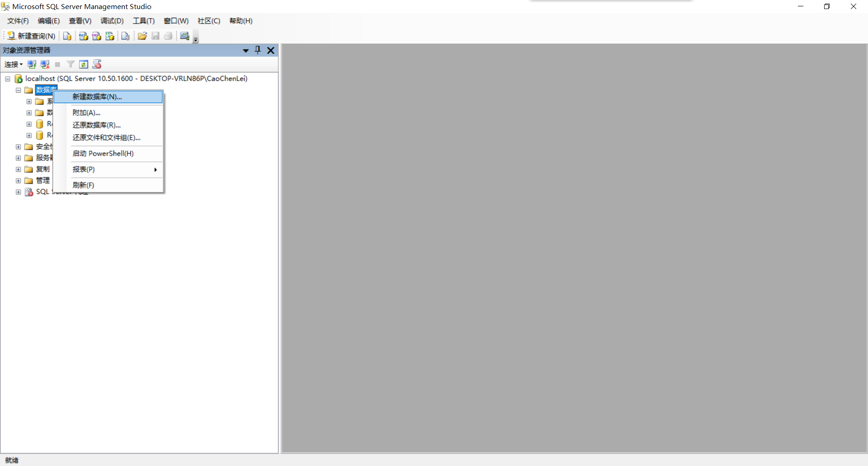Click the grayed Stop square icon
This screenshot has width=868, height=466.
click(57, 64)
